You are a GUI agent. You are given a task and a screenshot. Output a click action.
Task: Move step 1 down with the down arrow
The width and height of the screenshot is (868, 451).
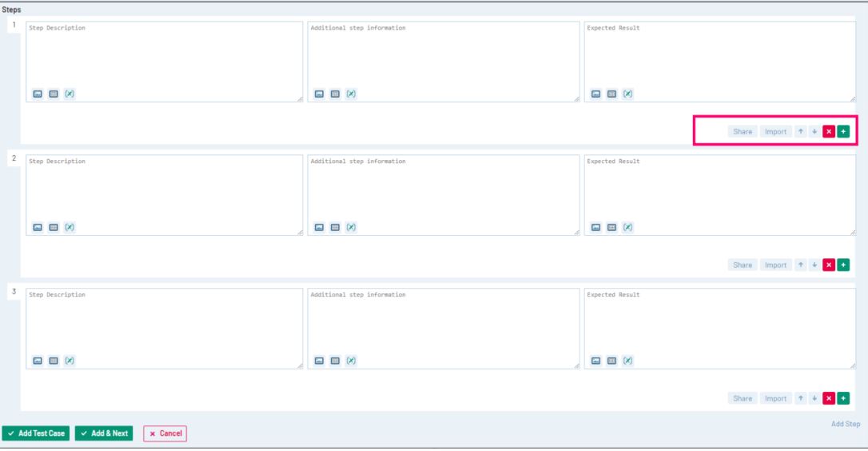[814, 131]
